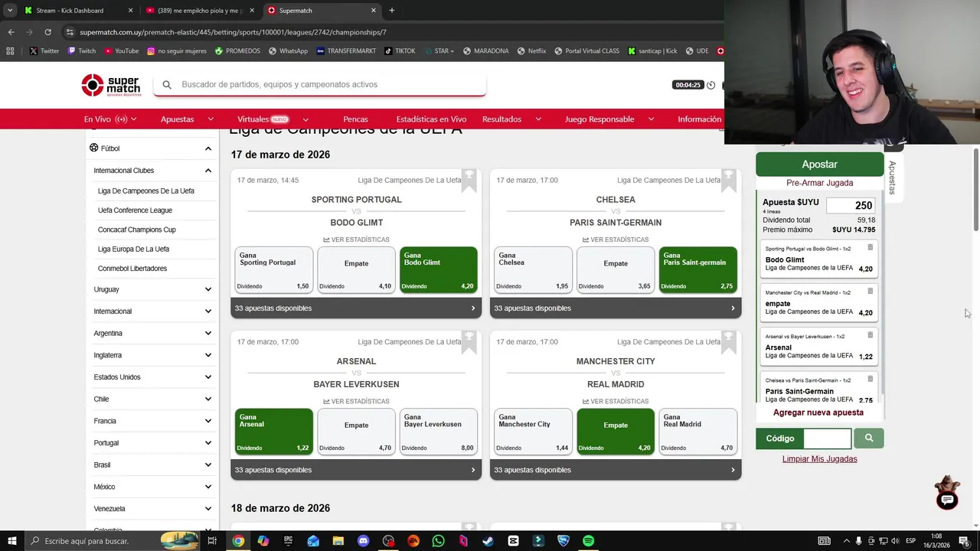Open WhatsApp from the taskbar
The height and width of the screenshot is (551, 980).
coord(438,541)
